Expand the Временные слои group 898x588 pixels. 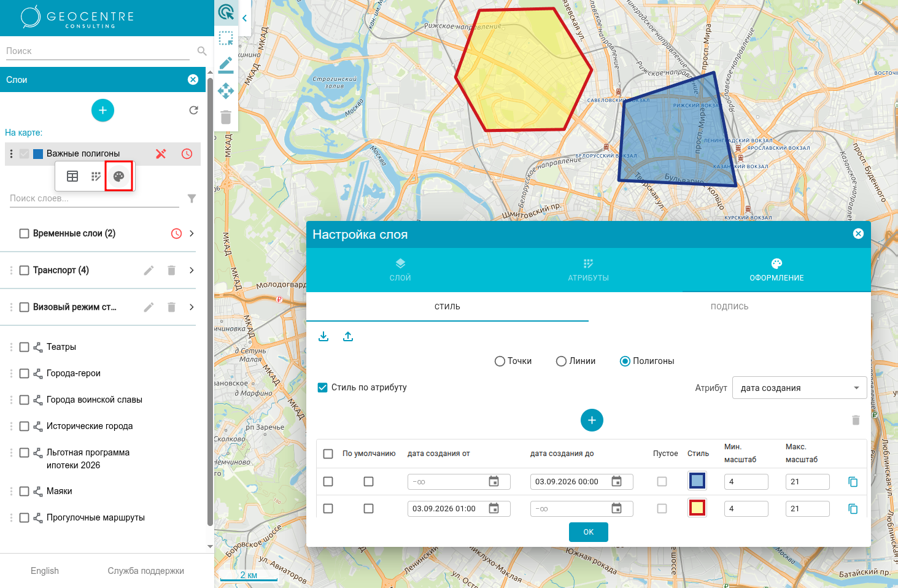coord(192,233)
